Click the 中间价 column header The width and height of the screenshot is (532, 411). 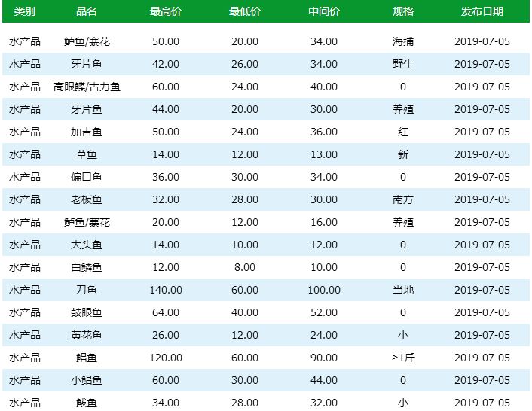pyautogui.click(x=324, y=11)
